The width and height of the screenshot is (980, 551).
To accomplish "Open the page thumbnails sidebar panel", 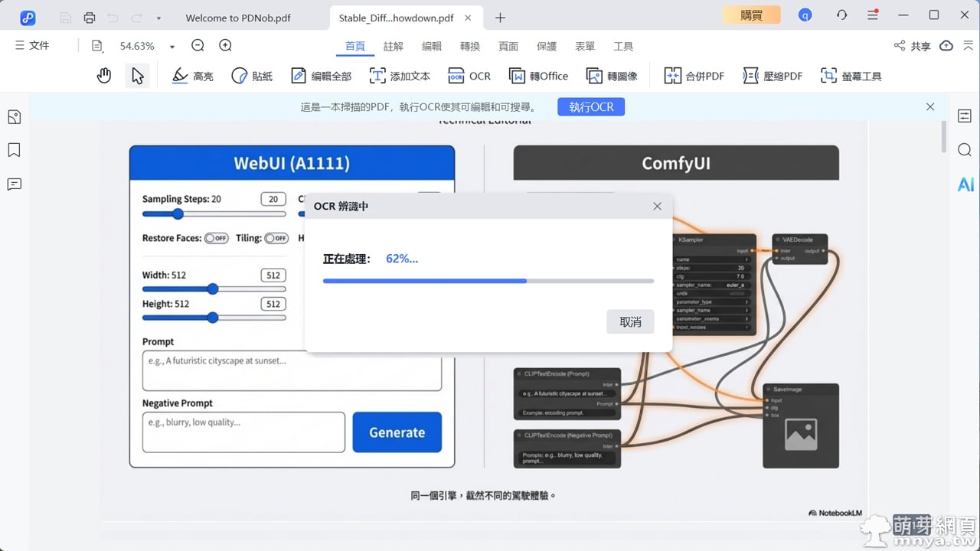I will pyautogui.click(x=14, y=117).
